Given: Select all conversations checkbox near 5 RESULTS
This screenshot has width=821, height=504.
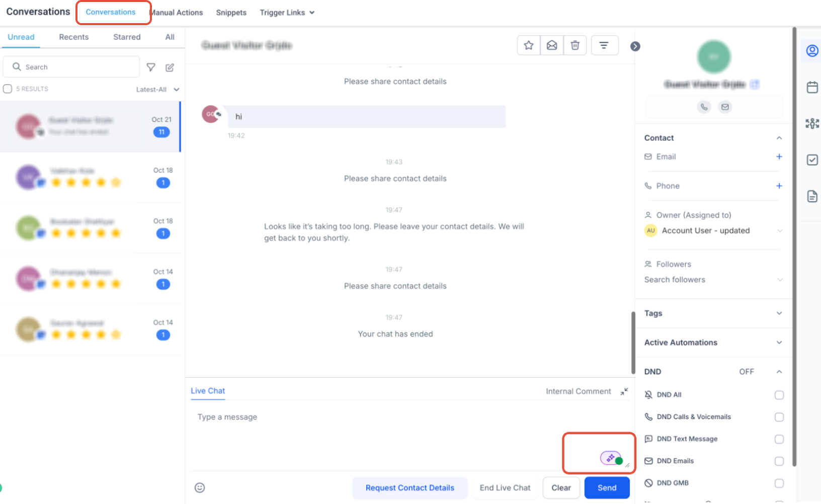Looking at the screenshot, I should click(x=8, y=89).
